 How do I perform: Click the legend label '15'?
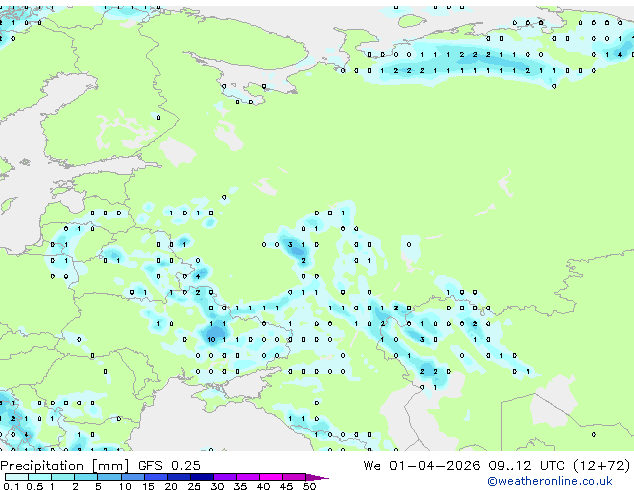coord(148,486)
